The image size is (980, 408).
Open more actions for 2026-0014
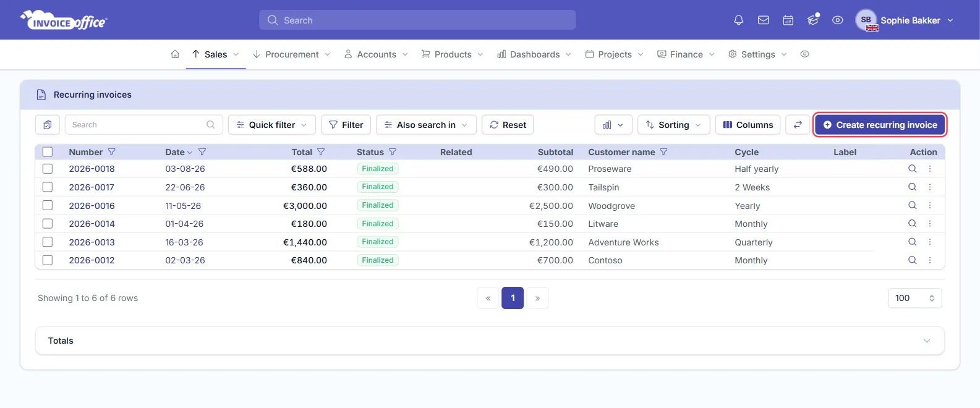pyautogui.click(x=929, y=223)
